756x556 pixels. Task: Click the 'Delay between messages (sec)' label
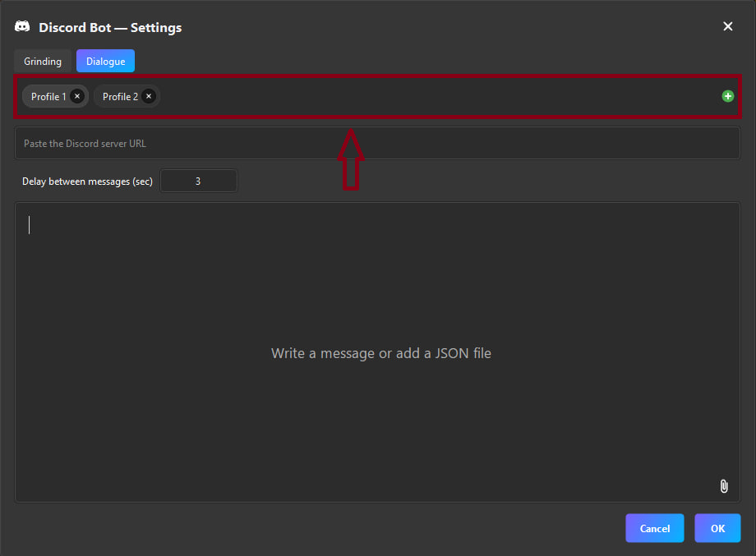[x=86, y=181]
